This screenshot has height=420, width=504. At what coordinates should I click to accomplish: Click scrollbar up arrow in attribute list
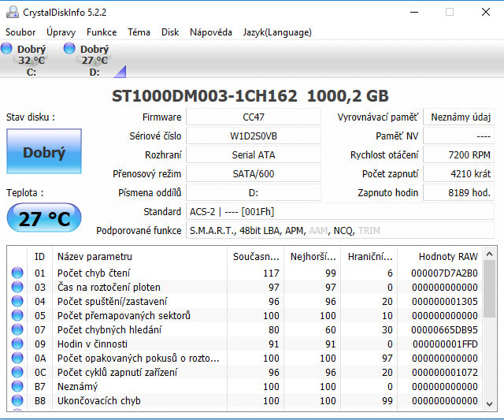pos(489,254)
